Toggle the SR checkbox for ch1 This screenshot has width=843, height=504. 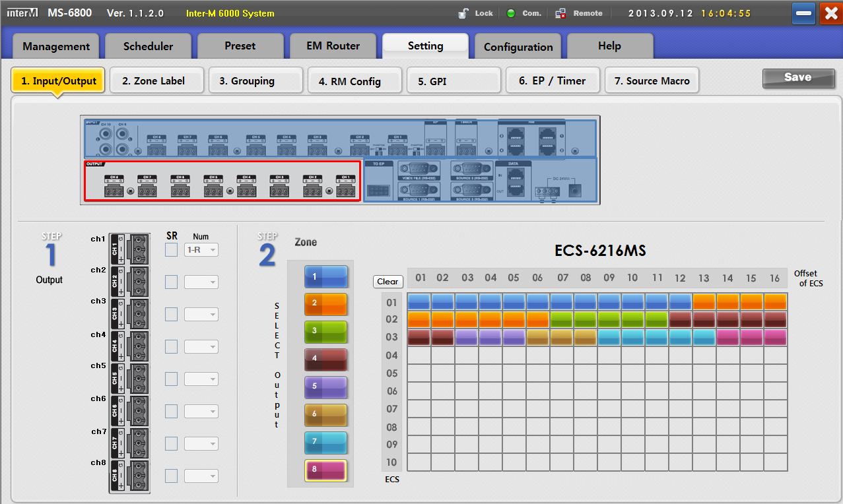coord(171,250)
